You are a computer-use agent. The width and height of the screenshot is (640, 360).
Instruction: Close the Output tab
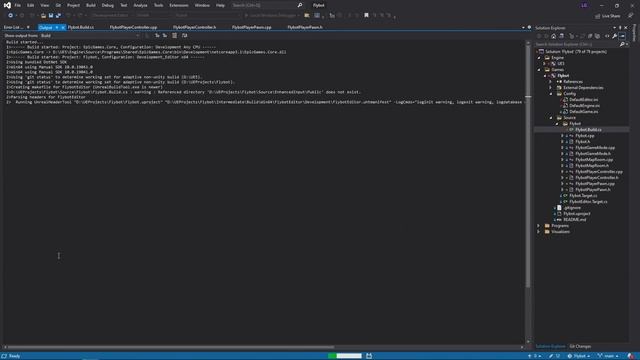tap(63, 27)
